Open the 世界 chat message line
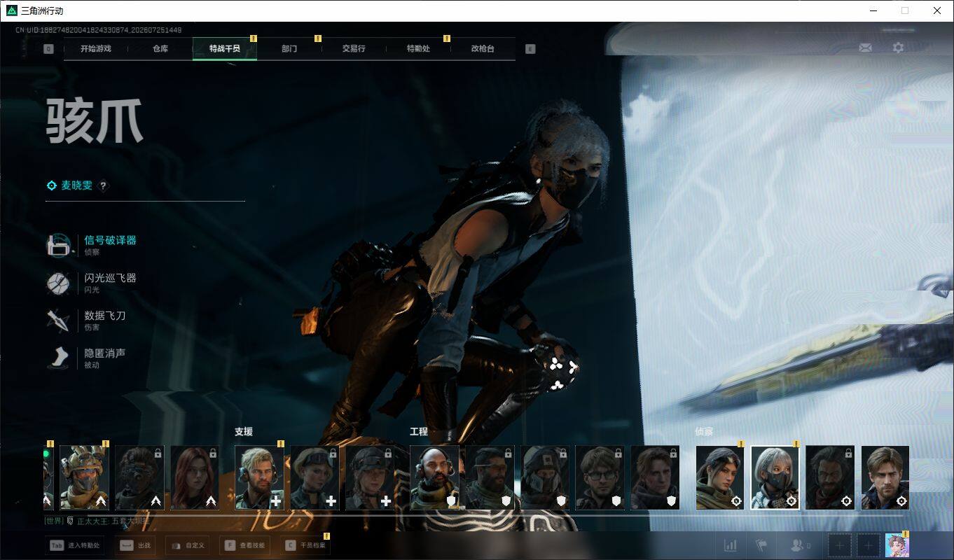The width and height of the screenshot is (954, 560). (x=97, y=521)
